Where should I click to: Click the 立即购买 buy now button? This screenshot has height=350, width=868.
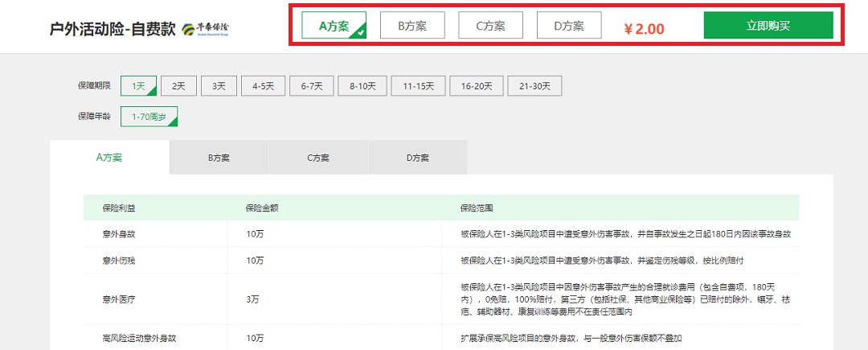(768, 26)
